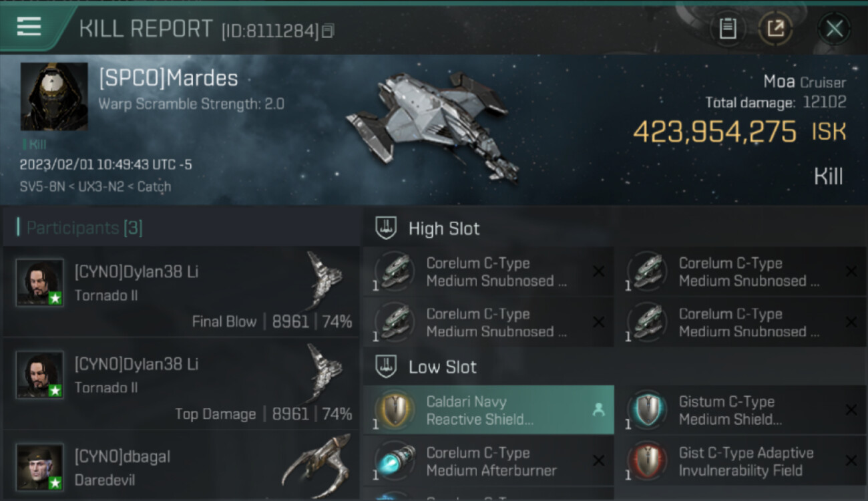
Task: Click the Gist C-Type Adaptive Invulnerability Field icon
Action: pyautogui.click(x=647, y=461)
